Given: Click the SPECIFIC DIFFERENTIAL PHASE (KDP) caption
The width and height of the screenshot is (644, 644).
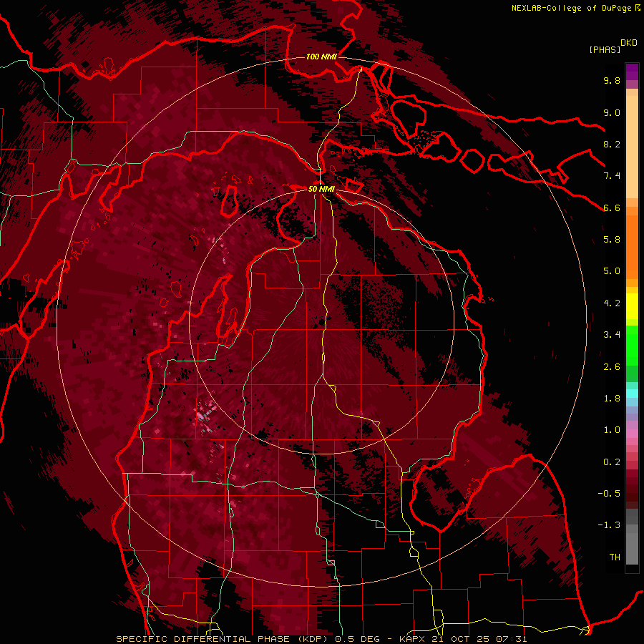Looking at the screenshot, I should point(223,639).
